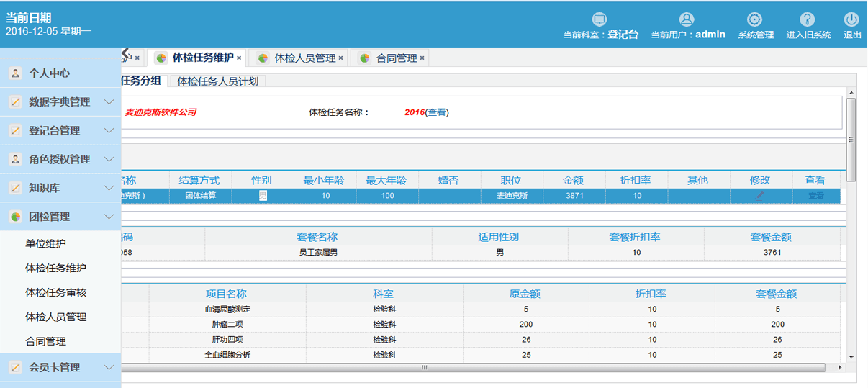Click vertical scrollbar thumb in content panel
868x388 pixels.
851,140
